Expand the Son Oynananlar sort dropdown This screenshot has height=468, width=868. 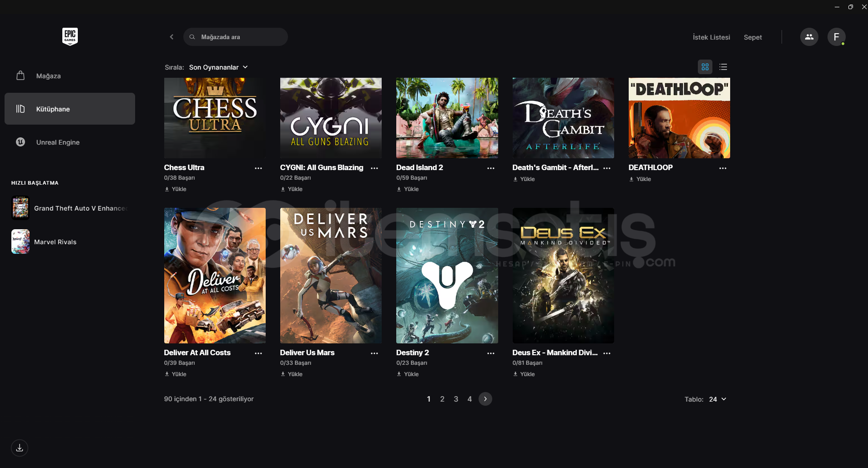218,67
